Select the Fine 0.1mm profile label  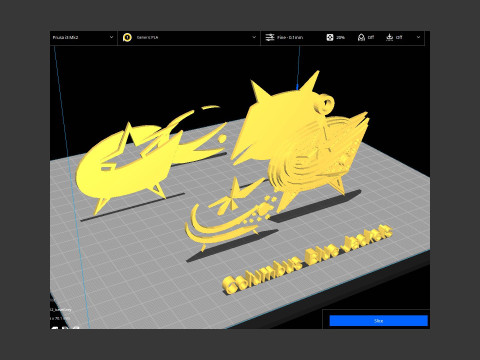pyautogui.click(x=290, y=38)
